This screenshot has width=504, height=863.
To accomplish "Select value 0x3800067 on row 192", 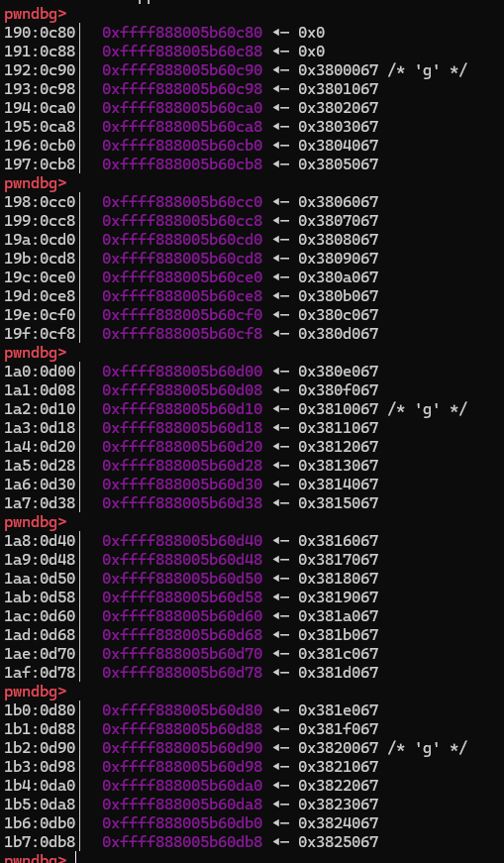I will pyautogui.click(x=339, y=70).
